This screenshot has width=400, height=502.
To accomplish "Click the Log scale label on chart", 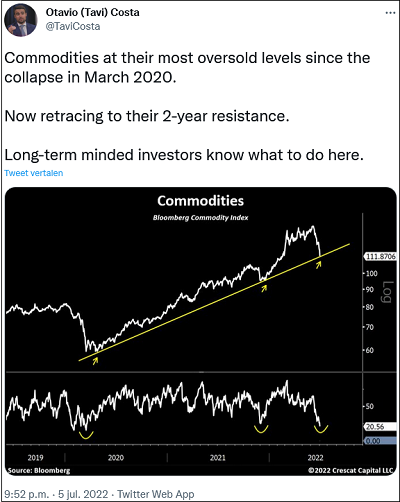I will click(388, 292).
